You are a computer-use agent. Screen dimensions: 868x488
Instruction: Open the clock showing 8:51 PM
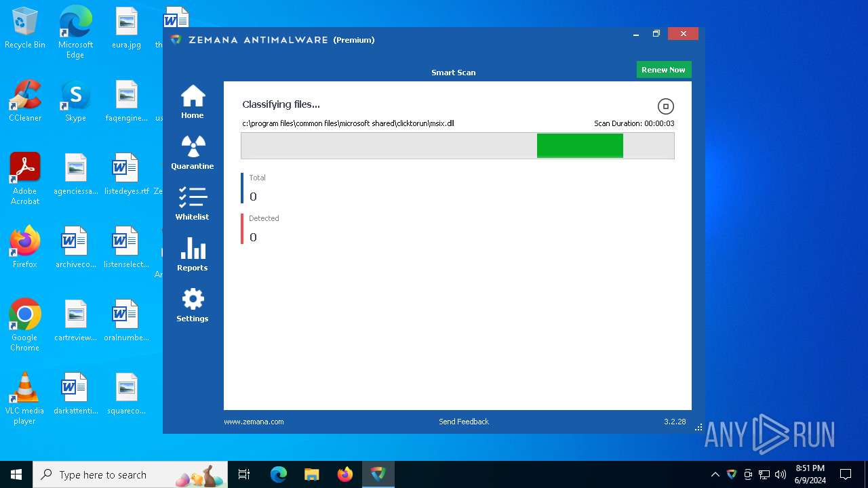pos(810,474)
